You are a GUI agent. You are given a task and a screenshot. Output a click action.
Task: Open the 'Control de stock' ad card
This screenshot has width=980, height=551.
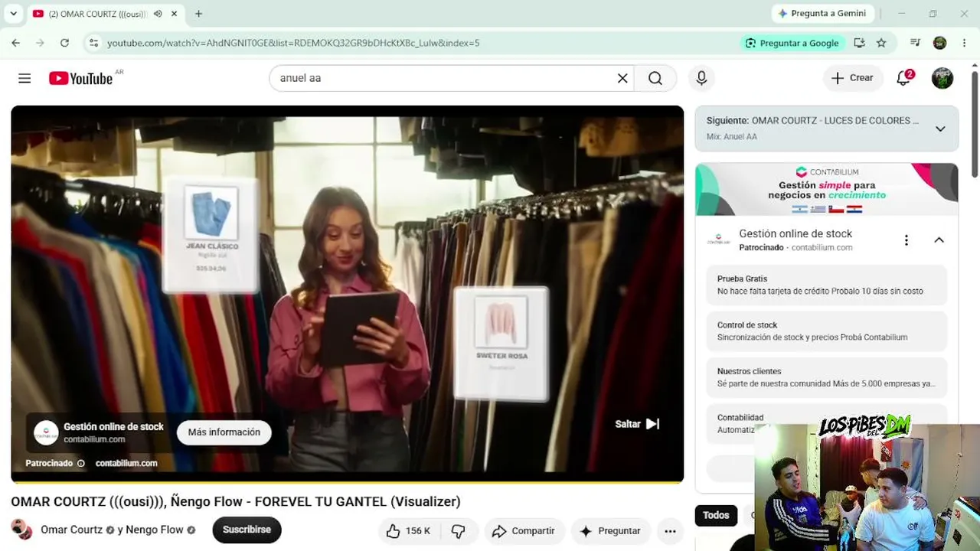[x=826, y=331]
